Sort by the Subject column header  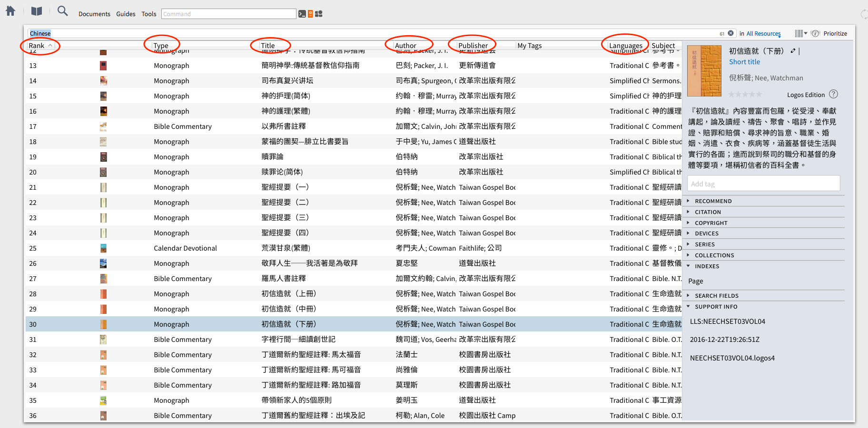[663, 46]
